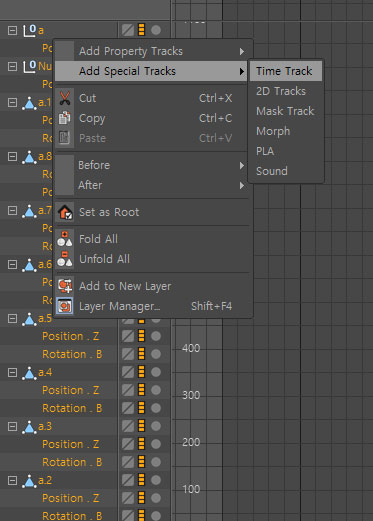The width and height of the screenshot is (373, 521).
Task: Select Set as Root
Action: point(152,212)
